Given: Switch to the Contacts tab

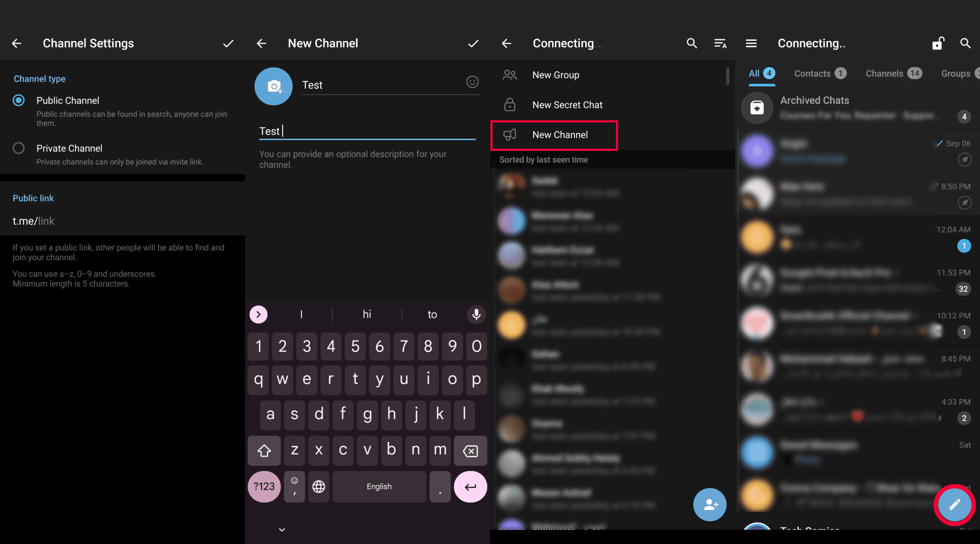Looking at the screenshot, I should (820, 74).
